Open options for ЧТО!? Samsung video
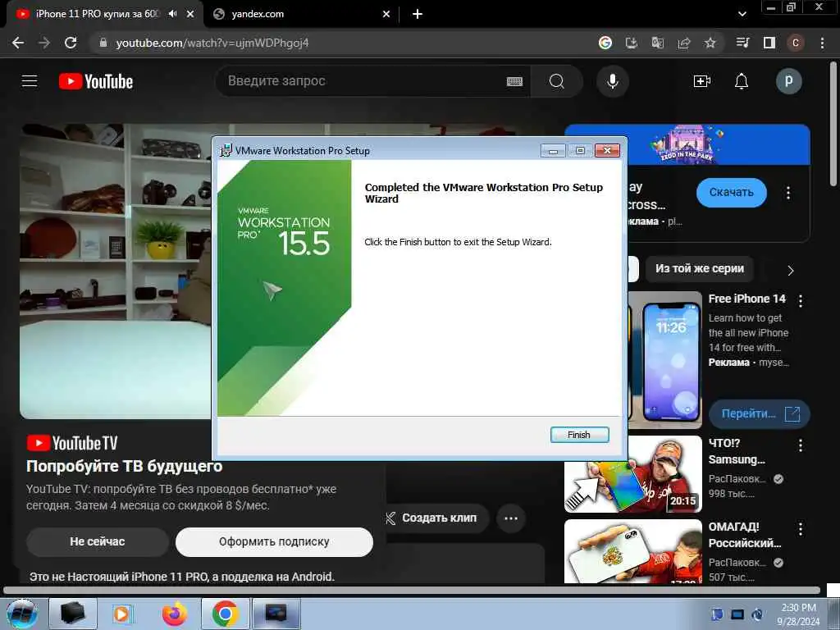 point(801,445)
